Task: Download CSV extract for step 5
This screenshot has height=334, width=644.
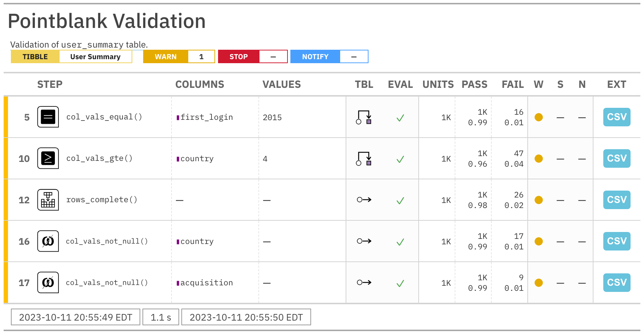Action: [616, 117]
